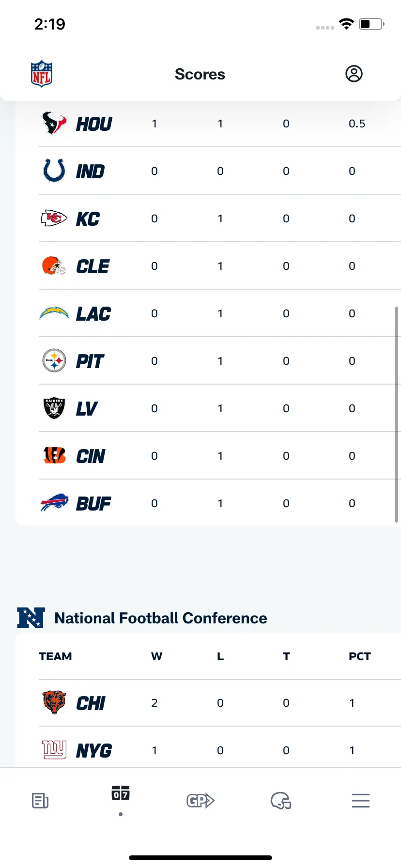Tap the Kansas City Chiefs logo
Screen dimensions: 401x868
click(54, 218)
